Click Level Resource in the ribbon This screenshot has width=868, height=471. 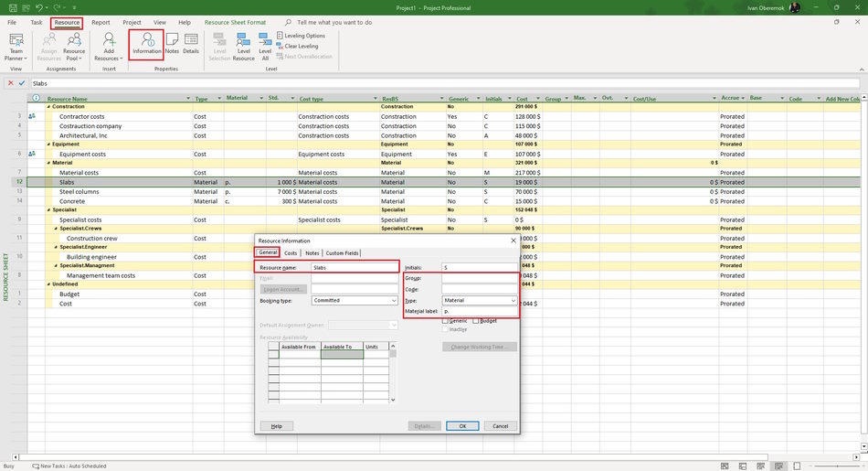click(244, 48)
